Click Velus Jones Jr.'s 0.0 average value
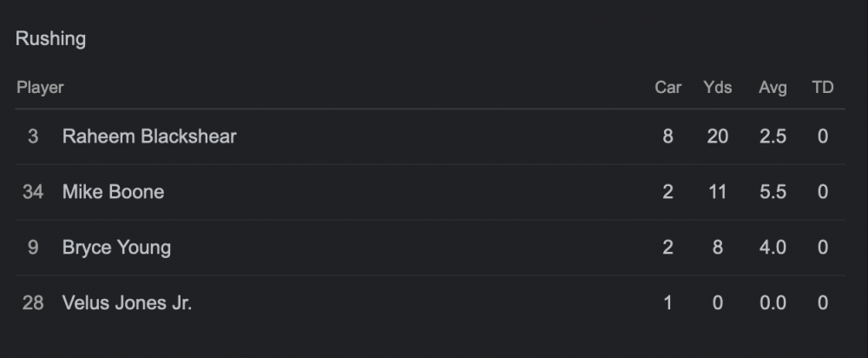868x358 pixels. point(773,303)
